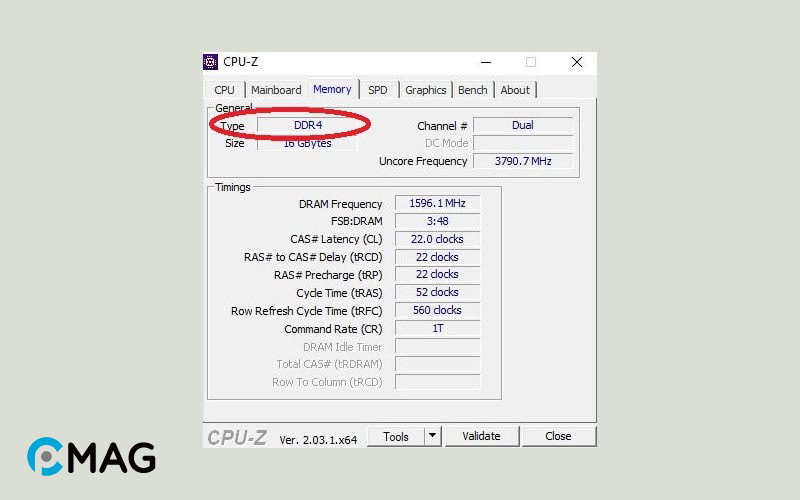Click the Command Rate (CR) label
Viewport: 800px width, 500px height.
333,329
